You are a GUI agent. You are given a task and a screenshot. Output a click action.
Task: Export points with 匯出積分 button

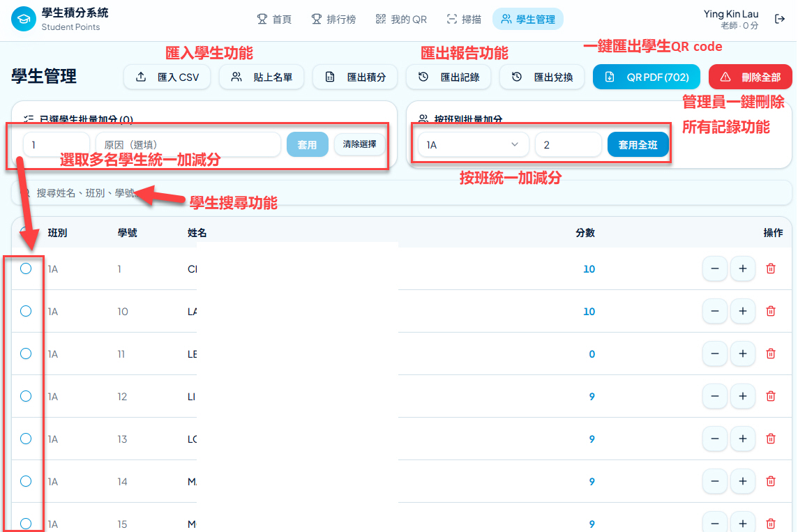point(355,77)
